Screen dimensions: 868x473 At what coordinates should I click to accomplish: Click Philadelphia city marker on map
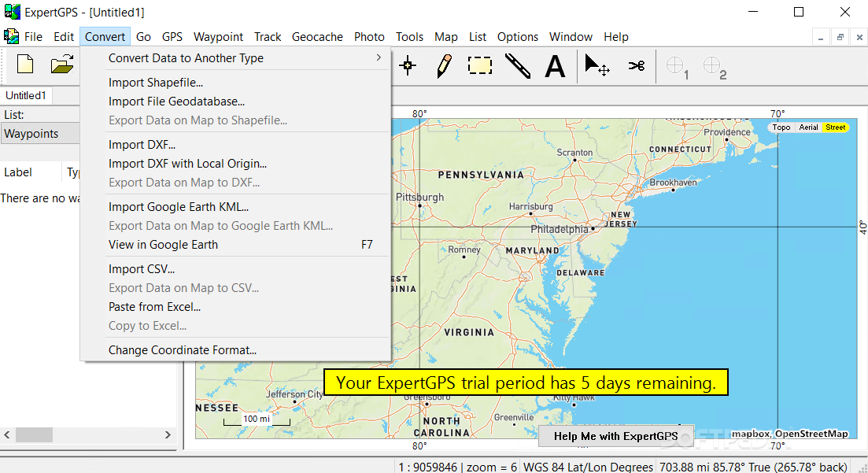tap(593, 228)
